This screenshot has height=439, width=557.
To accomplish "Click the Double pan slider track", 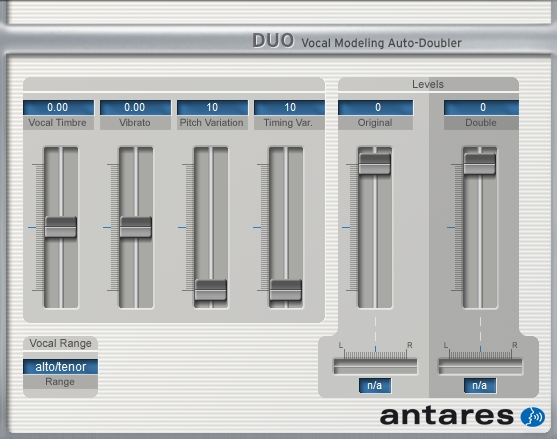I will (480, 366).
